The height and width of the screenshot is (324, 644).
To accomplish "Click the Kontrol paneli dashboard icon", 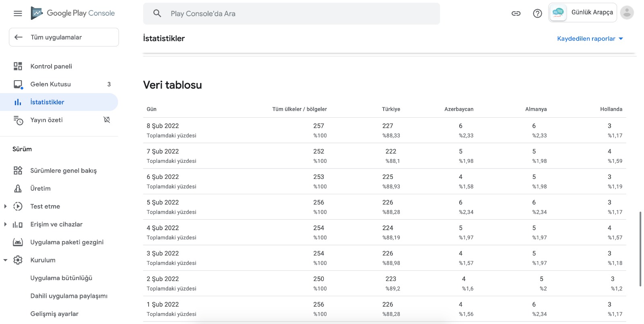I will coord(18,66).
